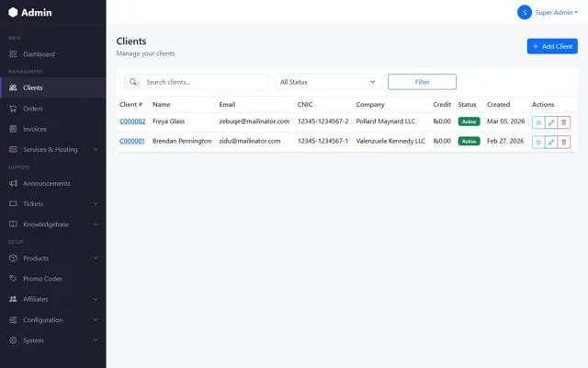
Task: Go to Dashboard in the sidebar
Action: [52, 54]
